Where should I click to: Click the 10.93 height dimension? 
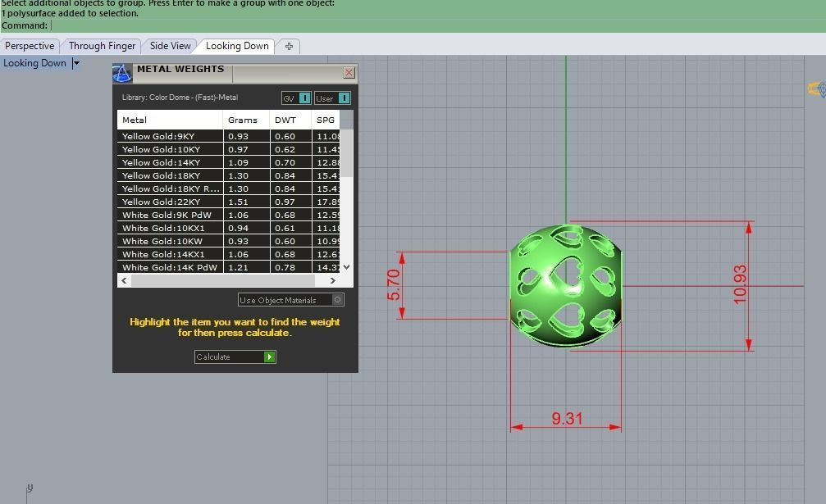[740, 284]
